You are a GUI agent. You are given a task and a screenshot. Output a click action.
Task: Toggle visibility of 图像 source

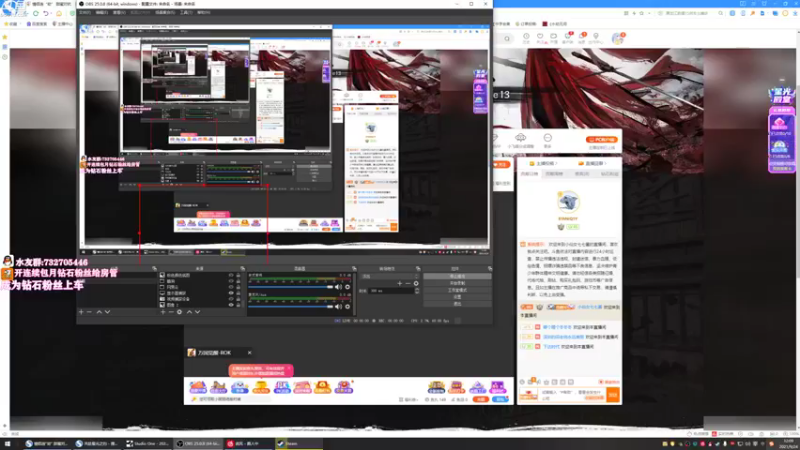pos(231,305)
